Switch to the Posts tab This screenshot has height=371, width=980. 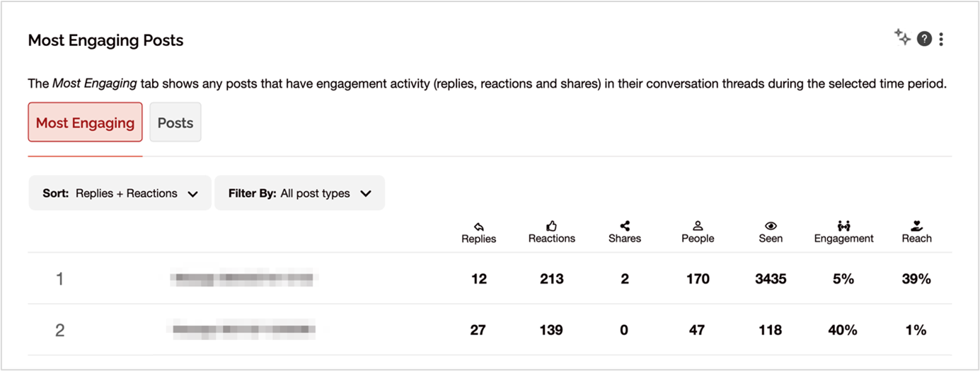(x=175, y=122)
